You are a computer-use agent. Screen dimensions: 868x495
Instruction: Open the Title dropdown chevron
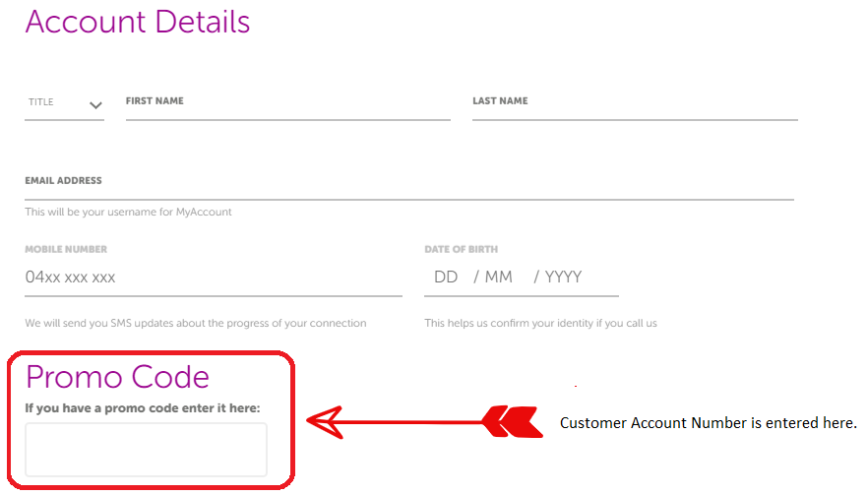(x=95, y=105)
